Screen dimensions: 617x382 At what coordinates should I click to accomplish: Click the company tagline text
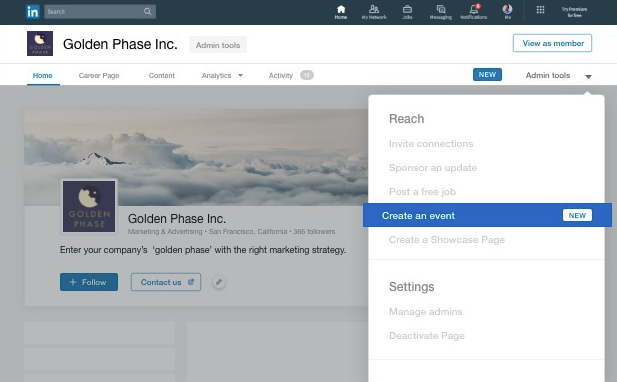pyautogui.click(x=203, y=250)
